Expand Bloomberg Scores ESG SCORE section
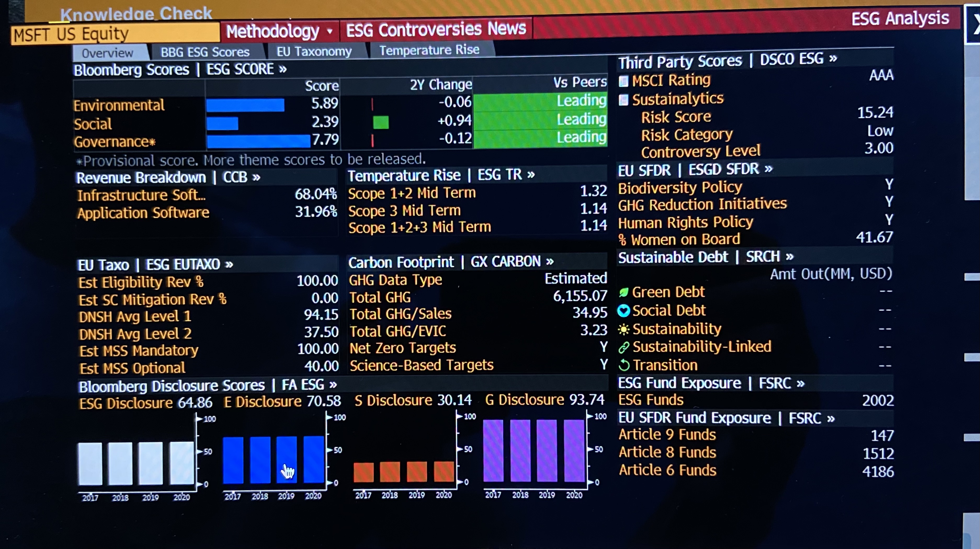980x549 pixels. (x=180, y=70)
